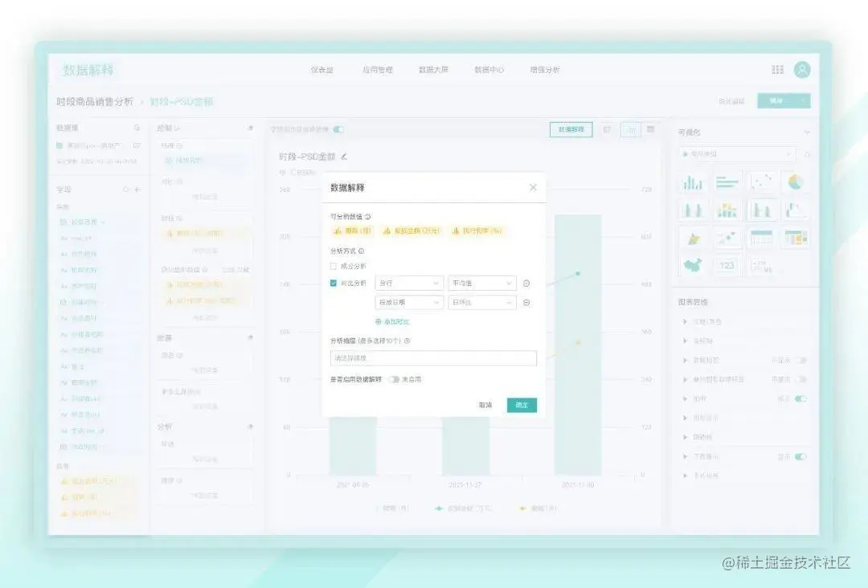
Task: Click the 数据解释 toolbar button
Action: (571, 129)
